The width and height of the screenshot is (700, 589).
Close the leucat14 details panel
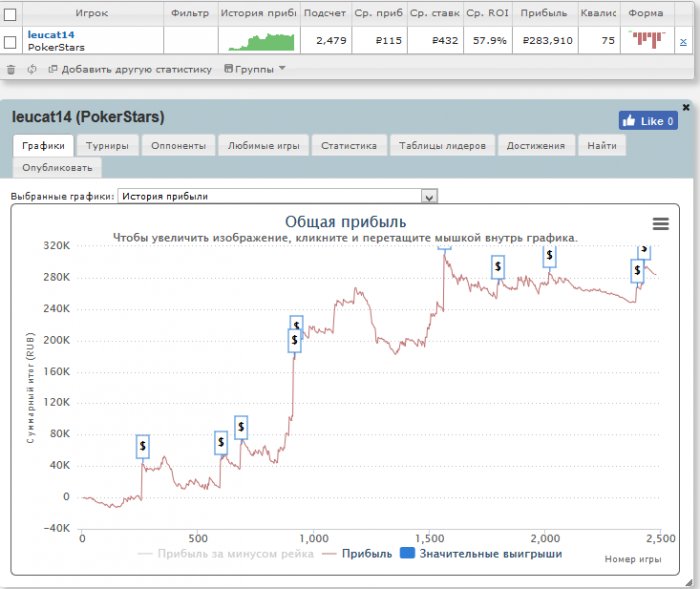coord(686,107)
